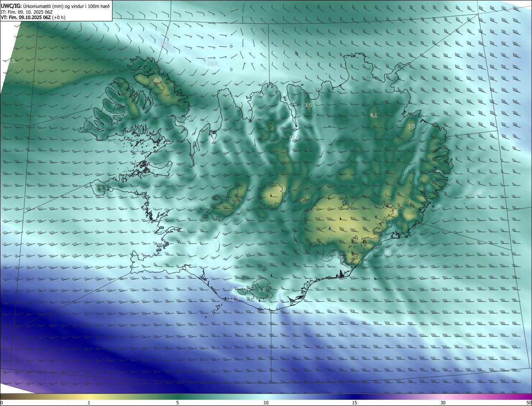
Task: Click the '30' tick on the color scale
Action: click(x=443, y=403)
